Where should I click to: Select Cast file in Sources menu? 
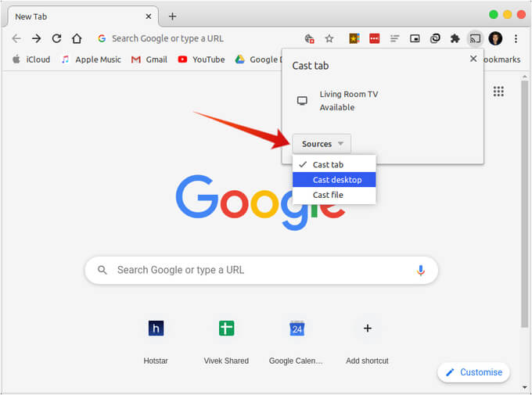[334, 195]
